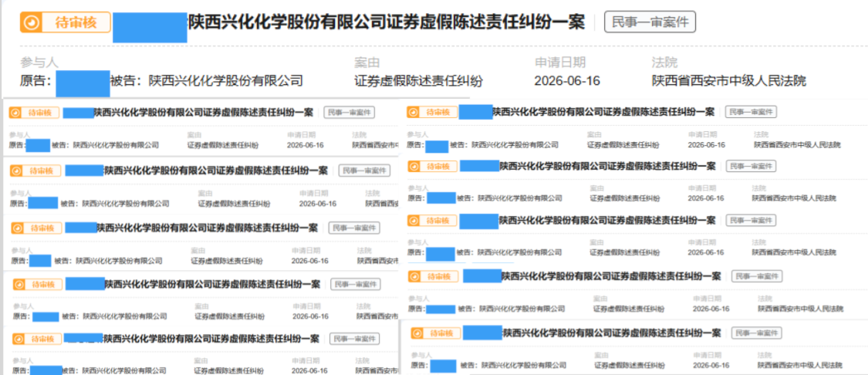Click the 民事一审案件 tag in the first left-column card
868x375 pixels.
point(350,113)
